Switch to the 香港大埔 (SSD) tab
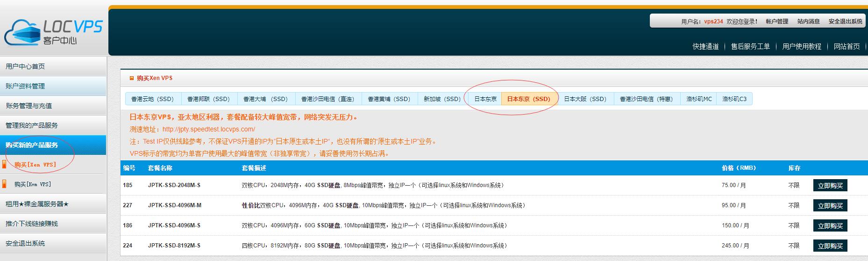 click(265, 99)
